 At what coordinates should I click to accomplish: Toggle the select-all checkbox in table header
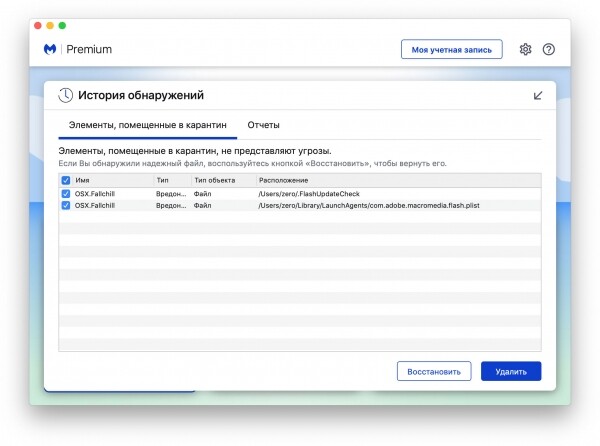66,180
